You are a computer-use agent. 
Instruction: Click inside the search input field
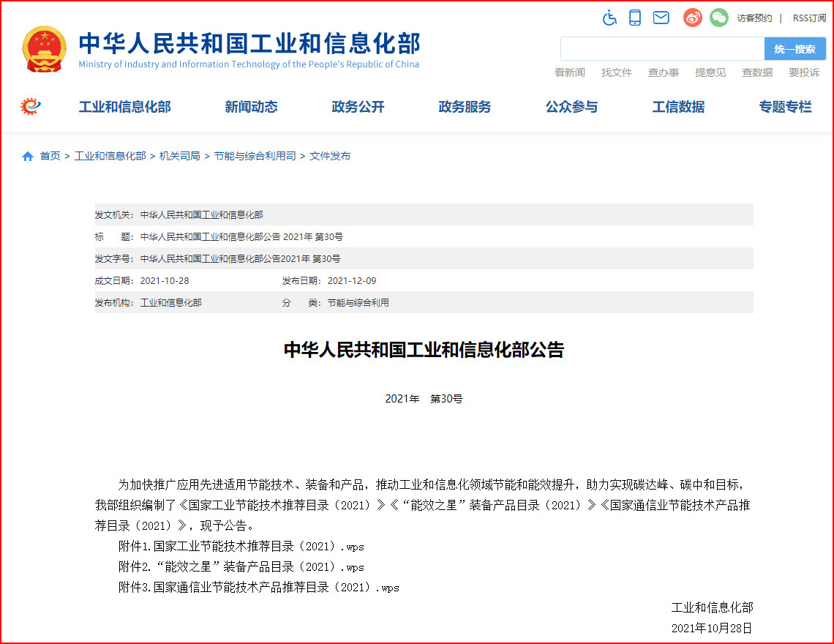point(662,49)
